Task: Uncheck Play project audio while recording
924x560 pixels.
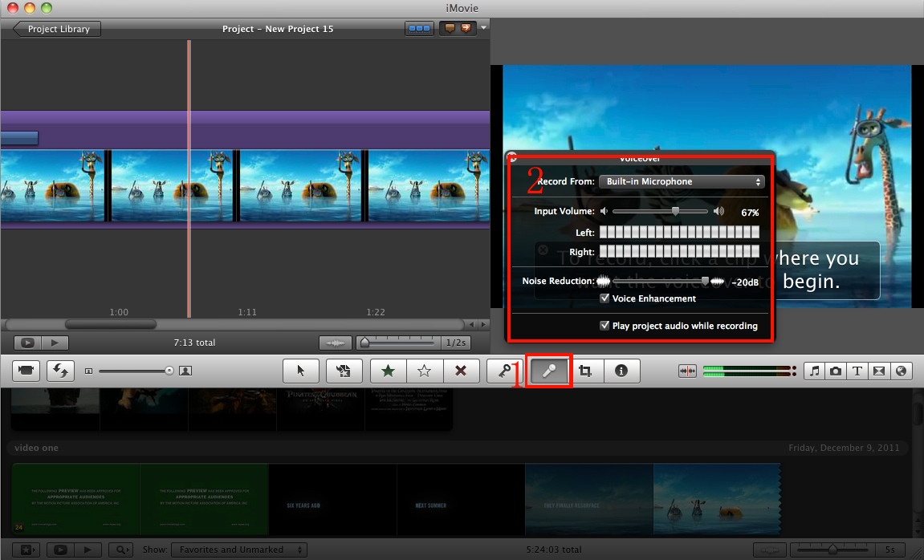Action: point(604,325)
